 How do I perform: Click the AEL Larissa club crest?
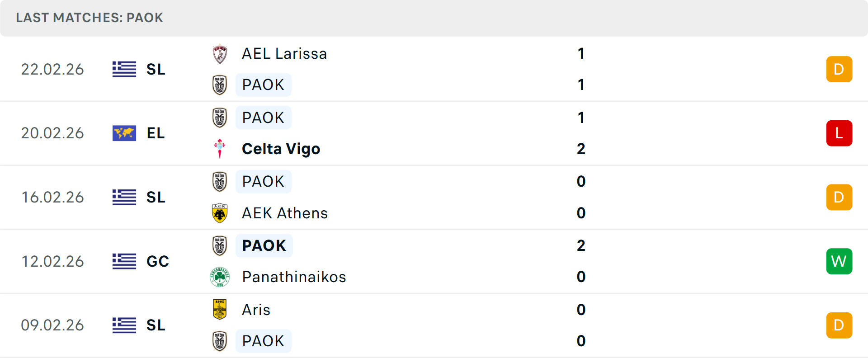pos(220,54)
